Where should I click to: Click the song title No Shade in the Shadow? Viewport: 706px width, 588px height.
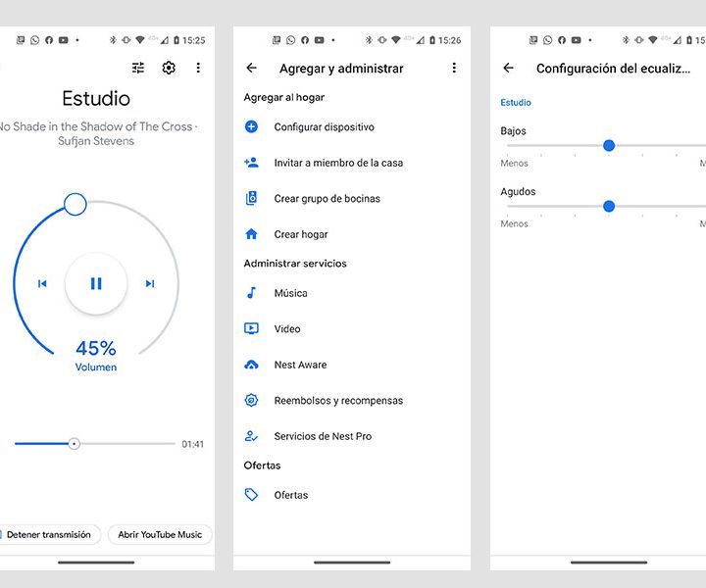(x=96, y=126)
